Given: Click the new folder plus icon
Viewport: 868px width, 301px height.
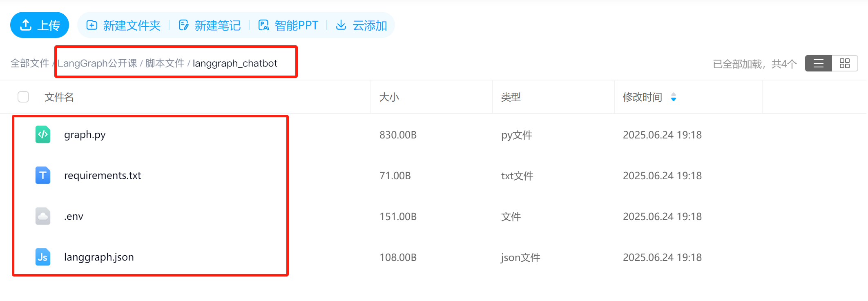Looking at the screenshot, I should tap(92, 25).
